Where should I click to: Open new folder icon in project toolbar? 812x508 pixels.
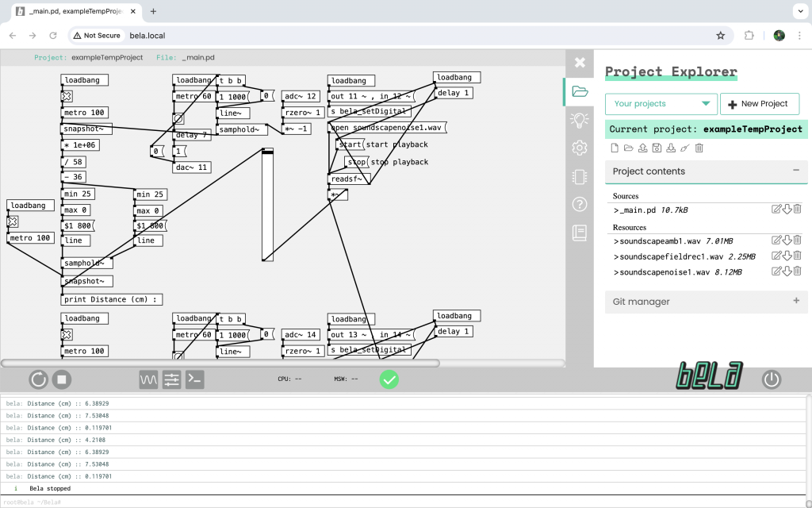[x=629, y=148]
